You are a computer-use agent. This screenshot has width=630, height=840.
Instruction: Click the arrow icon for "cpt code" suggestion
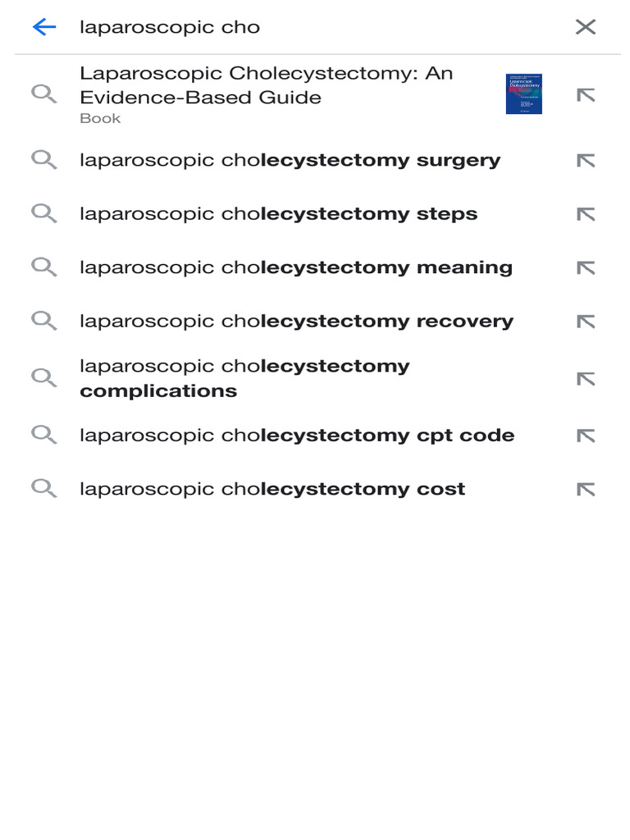pos(585,436)
